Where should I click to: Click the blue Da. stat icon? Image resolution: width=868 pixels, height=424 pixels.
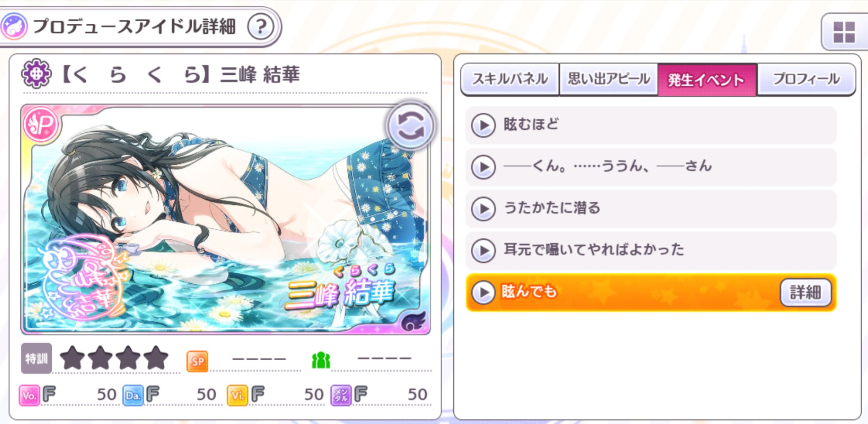[133, 395]
